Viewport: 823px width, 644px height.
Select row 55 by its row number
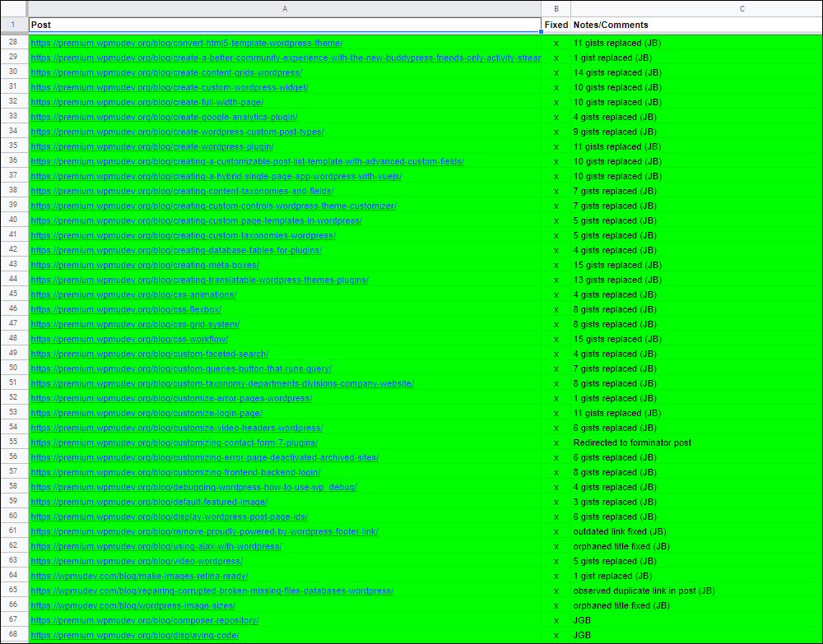click(x=13, y=442)
